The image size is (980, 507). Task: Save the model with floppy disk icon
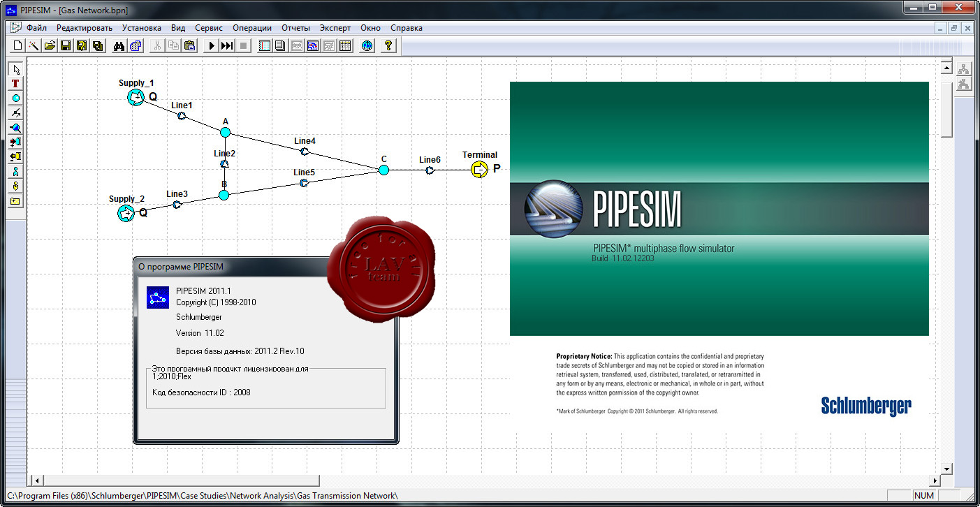[66, 45]
